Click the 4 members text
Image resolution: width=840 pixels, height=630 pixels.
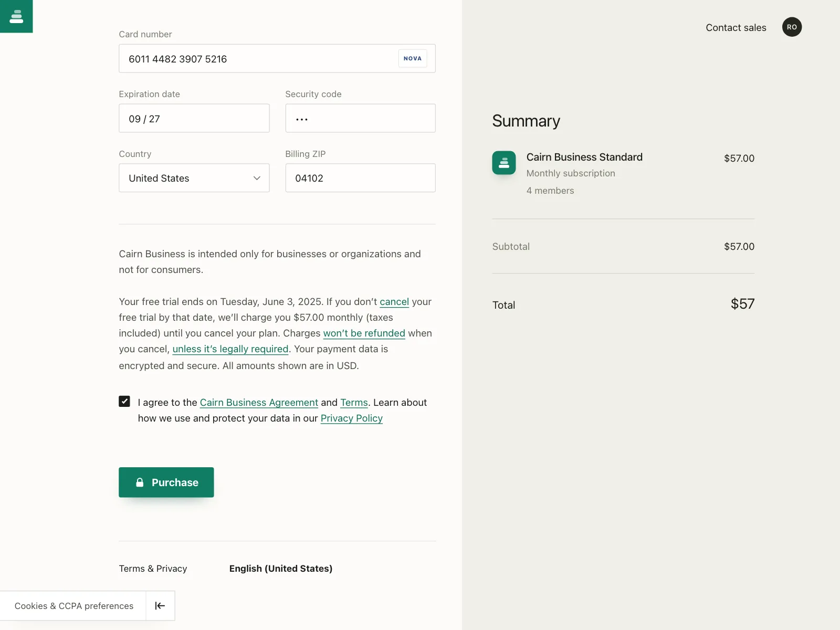[550, 191]
